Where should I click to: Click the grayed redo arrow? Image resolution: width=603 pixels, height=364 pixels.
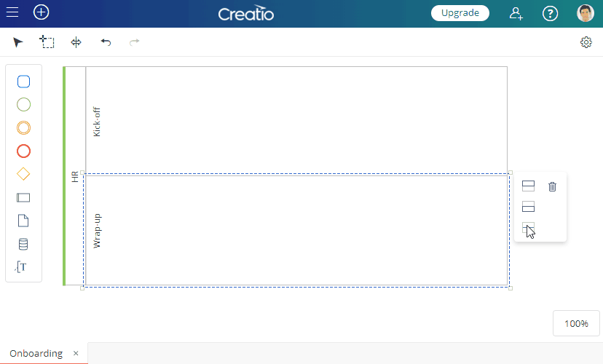(134, 42)
